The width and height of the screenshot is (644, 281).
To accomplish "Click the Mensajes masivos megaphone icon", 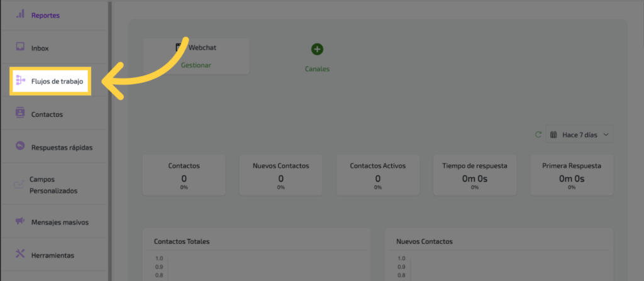I will coord(19,221).
